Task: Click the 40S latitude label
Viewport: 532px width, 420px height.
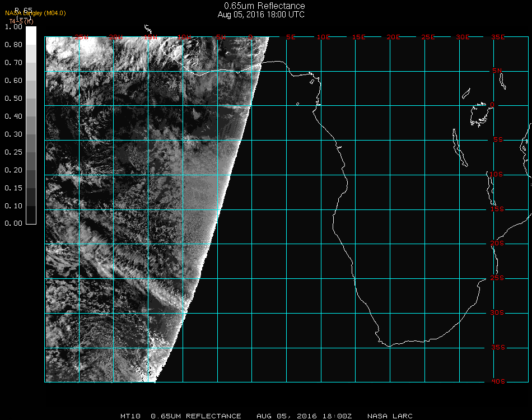Action: 498,381
